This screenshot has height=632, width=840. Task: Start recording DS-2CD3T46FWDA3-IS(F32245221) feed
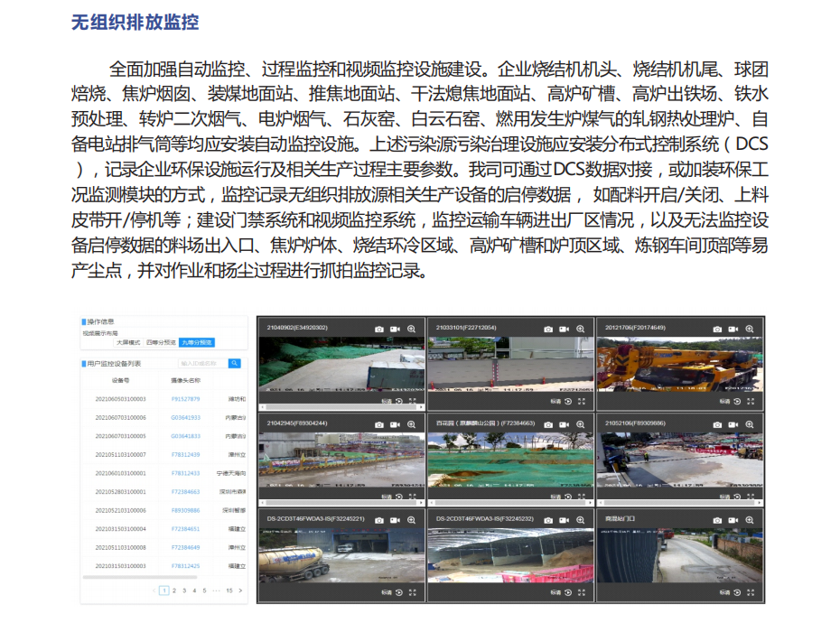[396, 520]
